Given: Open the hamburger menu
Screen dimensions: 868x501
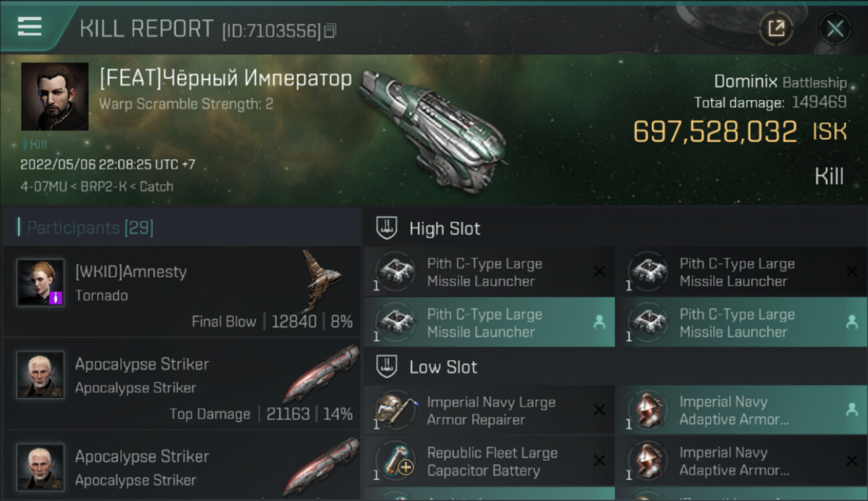Looking at the screenshot, I should tap(30, 27).
